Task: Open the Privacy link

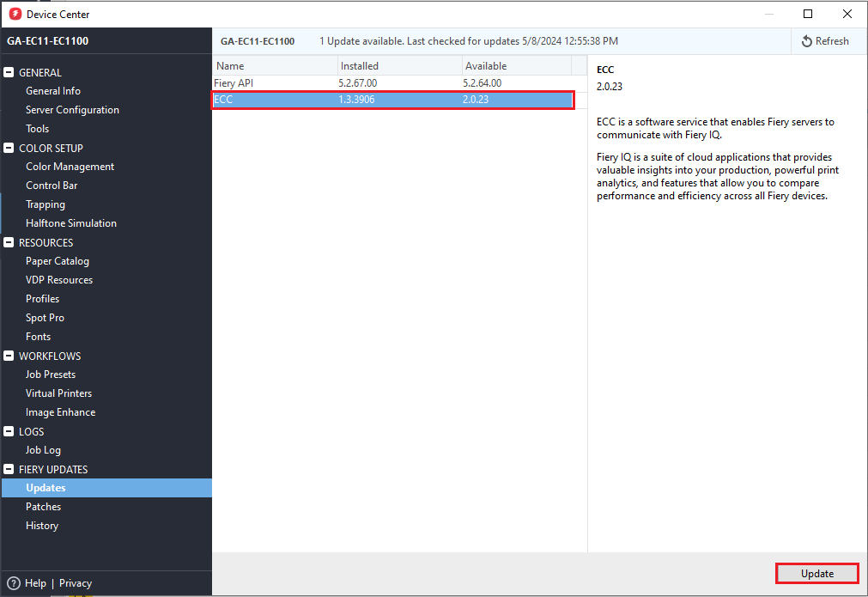Action: click(x=76, y=583)
